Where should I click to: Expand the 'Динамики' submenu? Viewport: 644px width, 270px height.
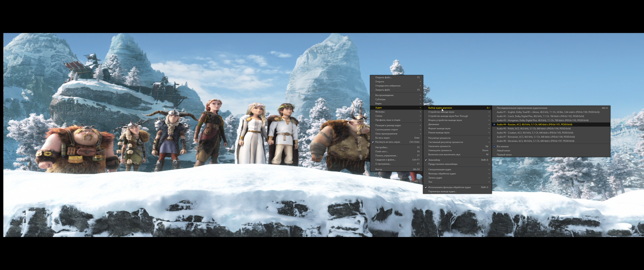[457, 124]
